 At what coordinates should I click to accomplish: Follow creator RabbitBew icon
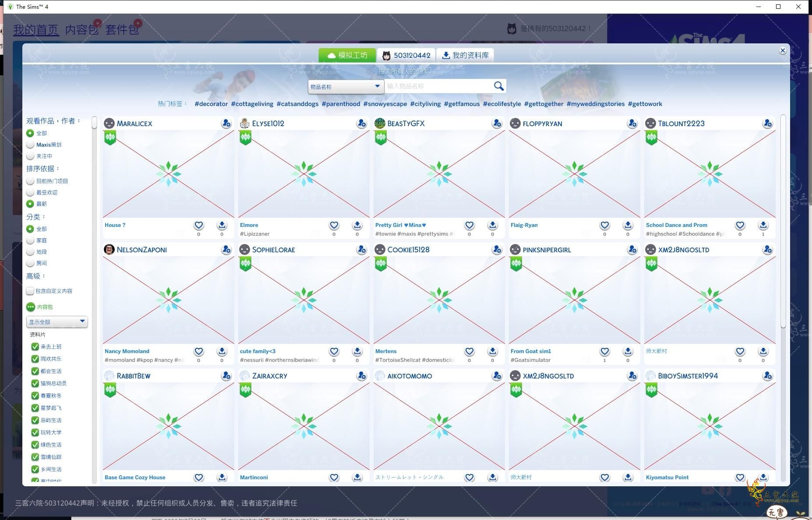coord(226,376)
